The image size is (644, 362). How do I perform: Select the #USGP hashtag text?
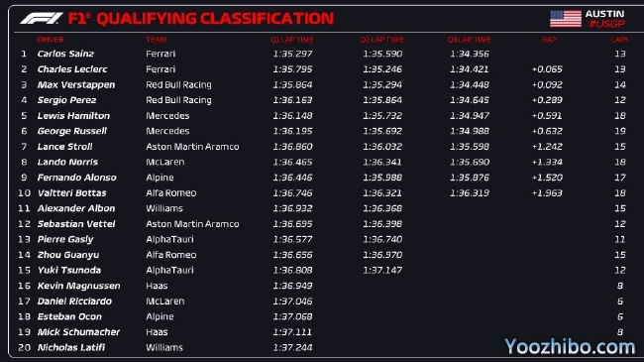606,24
